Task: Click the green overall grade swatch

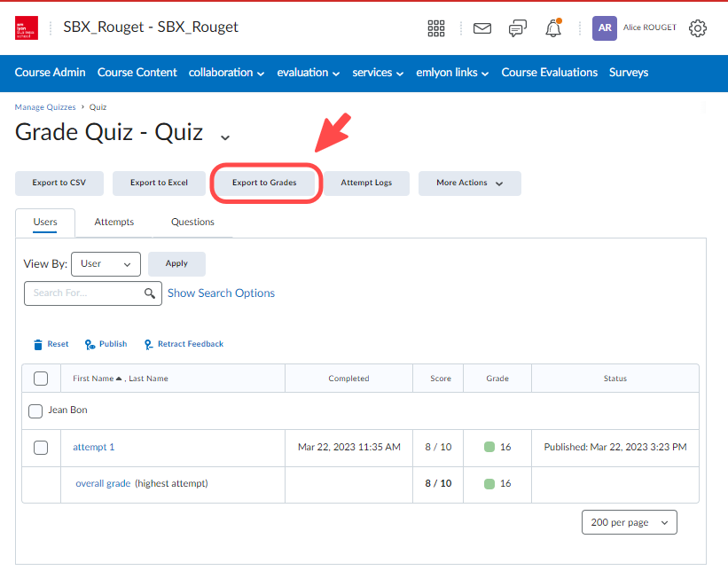Action: (x=489, y=484)
